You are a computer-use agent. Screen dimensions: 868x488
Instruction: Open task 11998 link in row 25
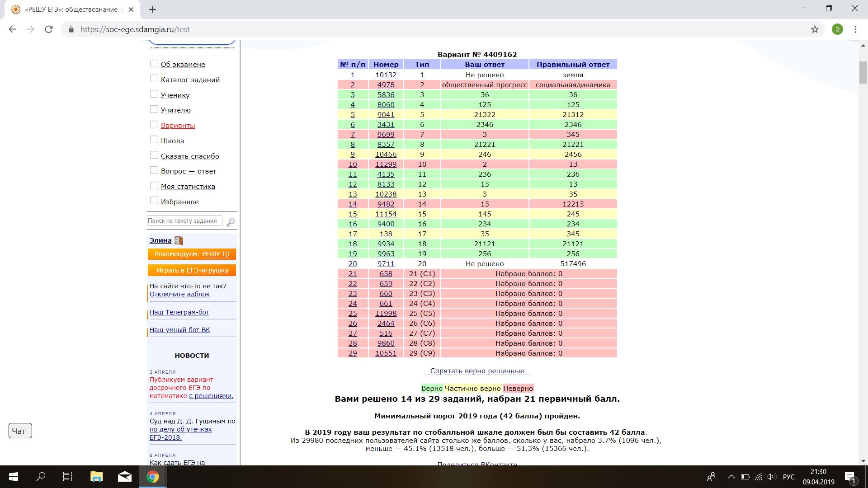386,314
